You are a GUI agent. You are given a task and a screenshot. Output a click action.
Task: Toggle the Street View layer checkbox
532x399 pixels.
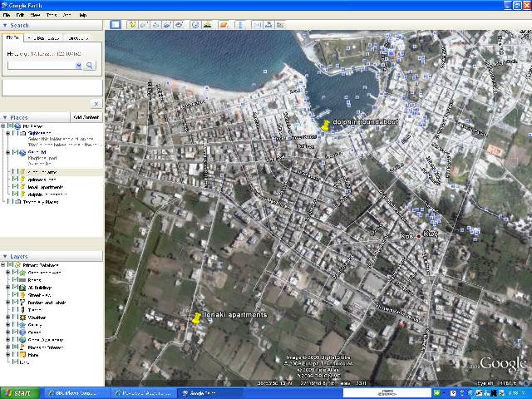tap(15, 295)
